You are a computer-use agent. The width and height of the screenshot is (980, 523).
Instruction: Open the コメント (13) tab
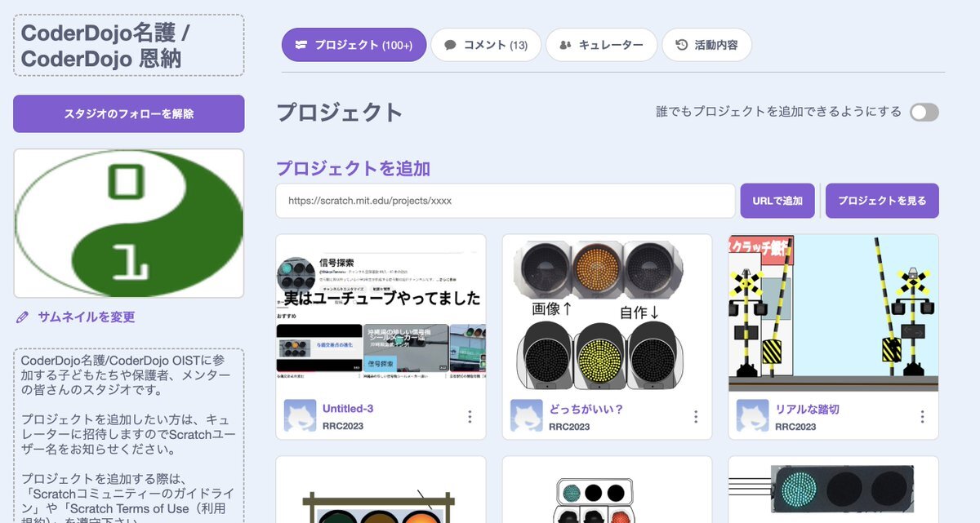pyautogui.click(x=486, y=45)
